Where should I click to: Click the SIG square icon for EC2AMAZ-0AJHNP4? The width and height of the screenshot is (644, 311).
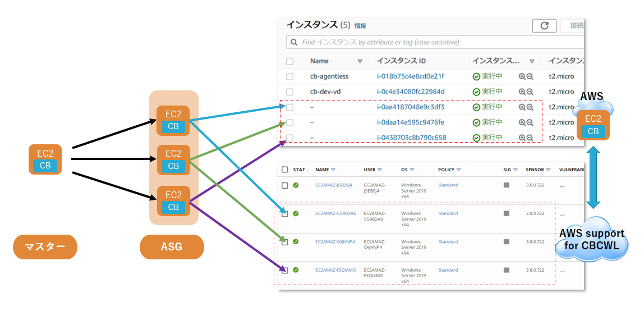[507, 241]
